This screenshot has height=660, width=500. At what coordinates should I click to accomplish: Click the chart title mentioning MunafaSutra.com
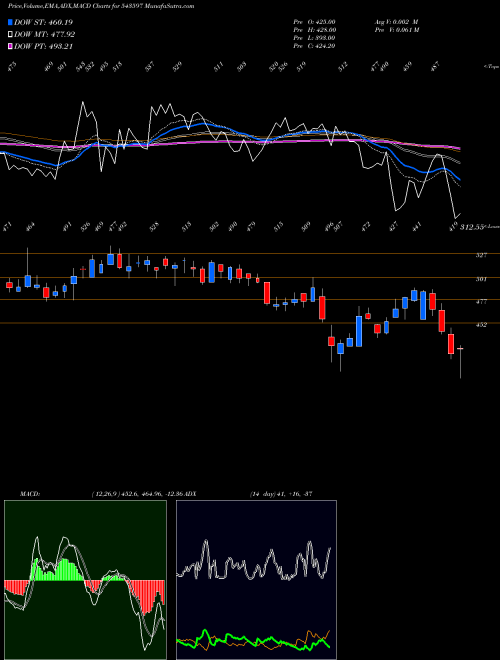coord(101,6)
